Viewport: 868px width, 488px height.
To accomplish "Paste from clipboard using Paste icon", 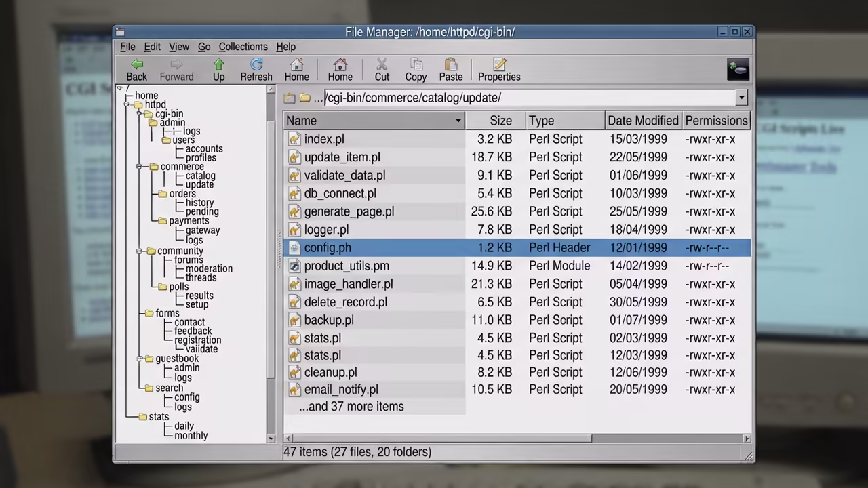I will [x=451, y=70].
